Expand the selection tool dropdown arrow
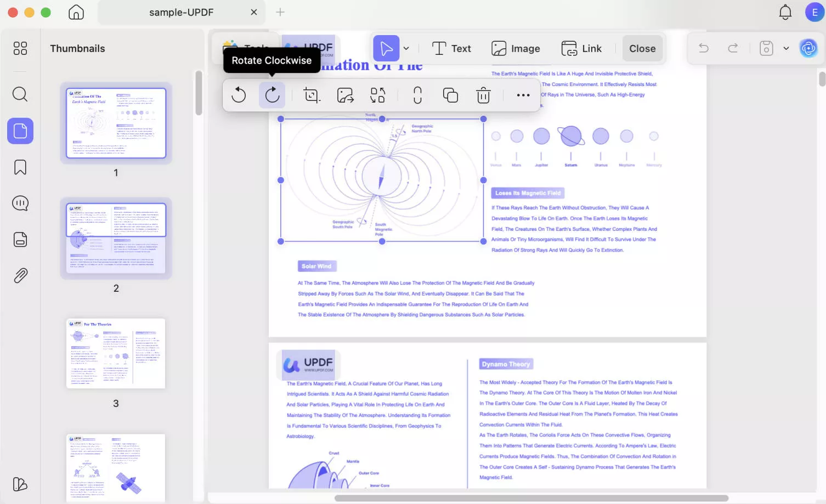 pyautogui.click(x=406, y=48)
